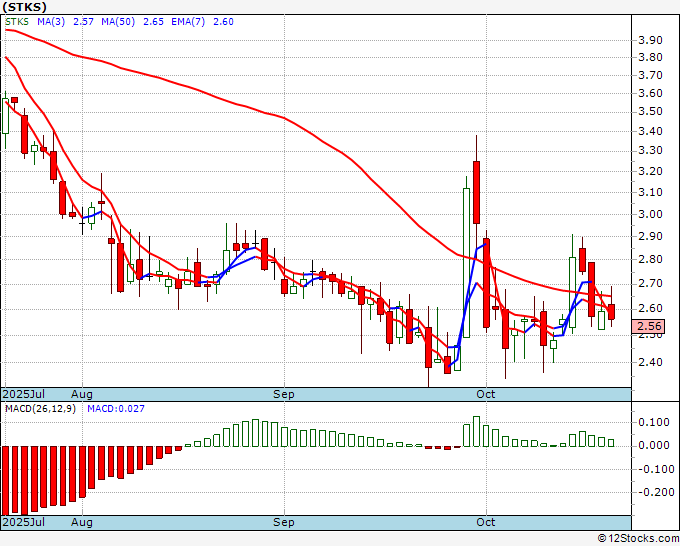Click the EMA(7) legend label
Image resolution: width=680 pixels, height=546 pixels.
188,22
